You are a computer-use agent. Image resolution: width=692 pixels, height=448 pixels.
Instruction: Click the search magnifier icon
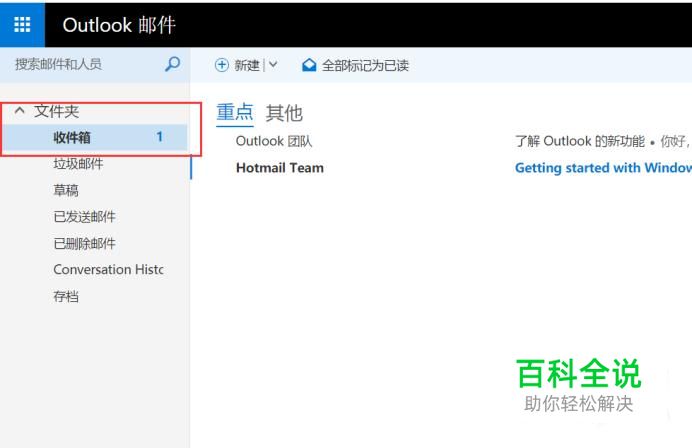point(172,64)
